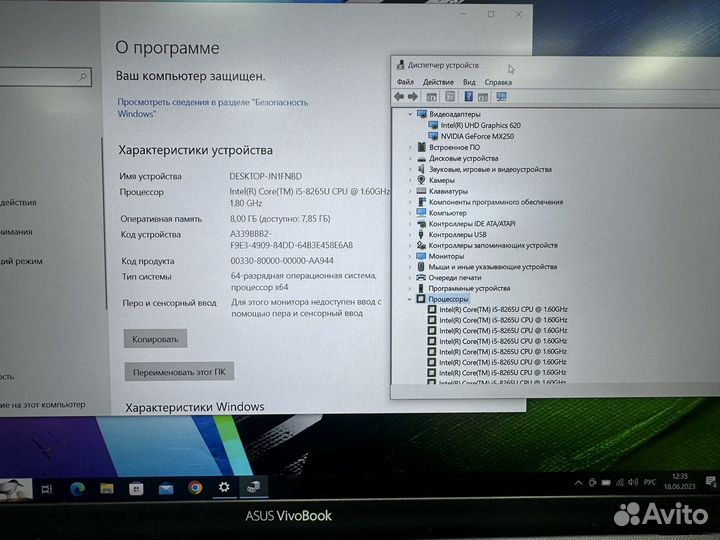Select the Клавиатуры category icon
Screen dimensions: 720x540
[x=421, y=191]
